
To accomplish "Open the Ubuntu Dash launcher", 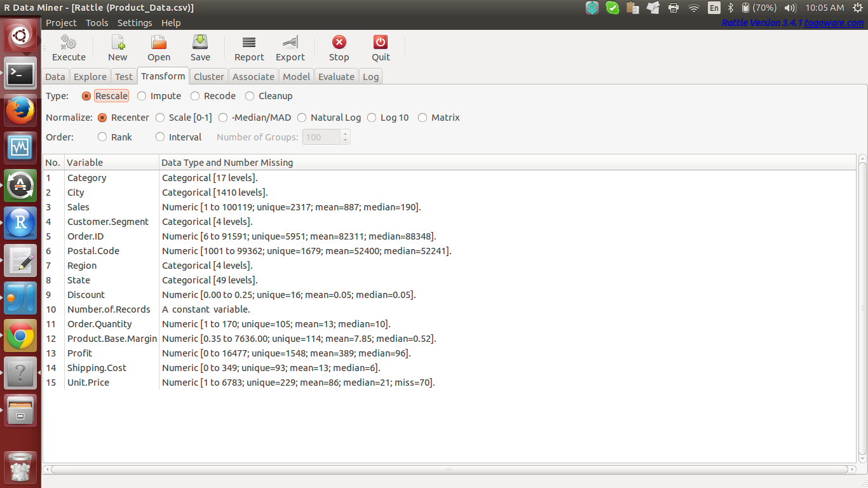I will click(20, 36).
